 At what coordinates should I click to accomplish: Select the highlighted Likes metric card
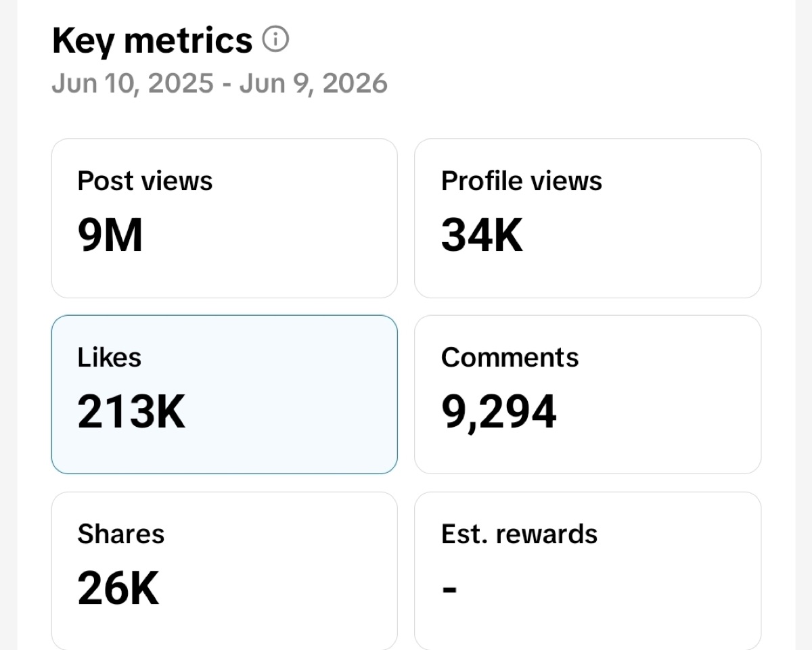coord(225,394)
